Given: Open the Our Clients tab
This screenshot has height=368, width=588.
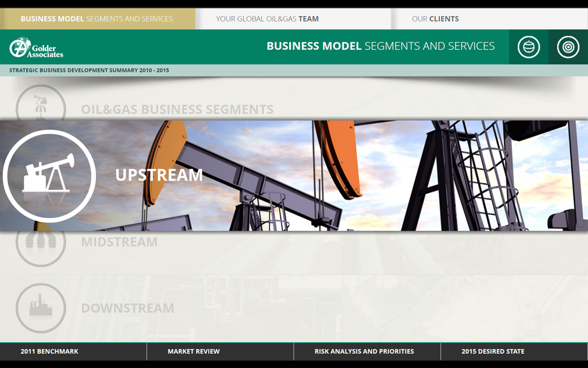Looking at the screenshot, I should [435, 19].
